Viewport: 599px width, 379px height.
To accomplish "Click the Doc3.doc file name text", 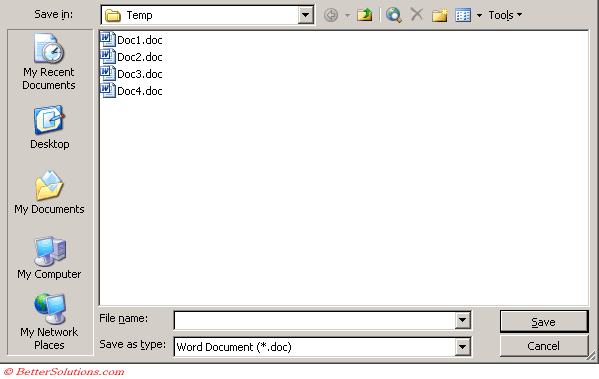I will [x=140, y=74].
